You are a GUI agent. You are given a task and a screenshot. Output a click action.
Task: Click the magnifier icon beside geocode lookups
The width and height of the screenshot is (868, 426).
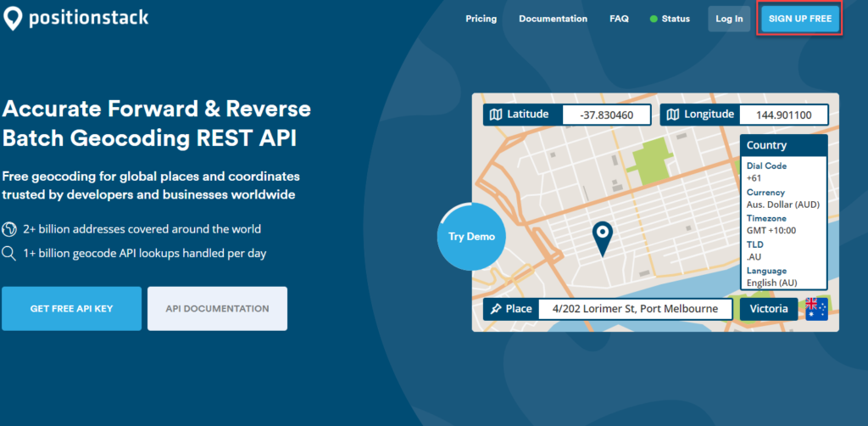(8, 254)
